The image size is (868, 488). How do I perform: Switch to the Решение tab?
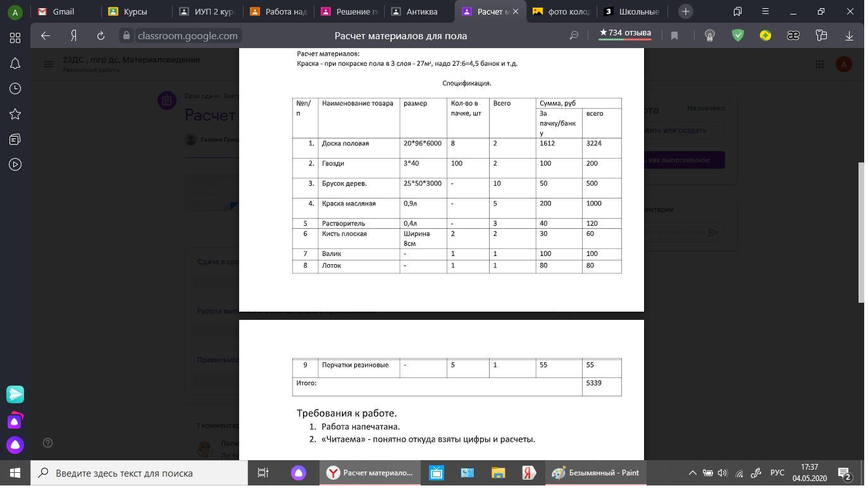(x=348, y=11)
